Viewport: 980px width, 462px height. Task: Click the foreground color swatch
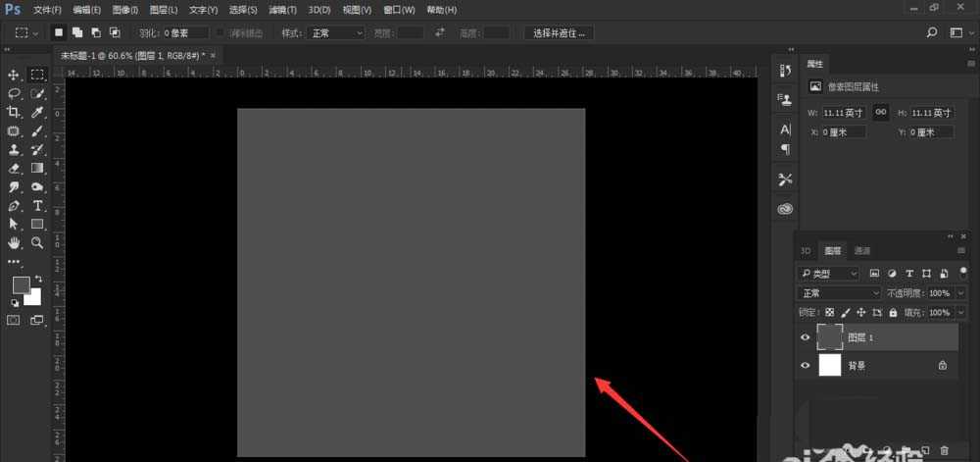point(21,284)
